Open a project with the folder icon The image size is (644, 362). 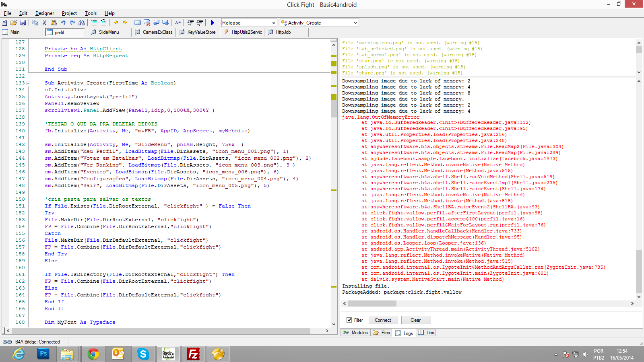click(14, 23)
